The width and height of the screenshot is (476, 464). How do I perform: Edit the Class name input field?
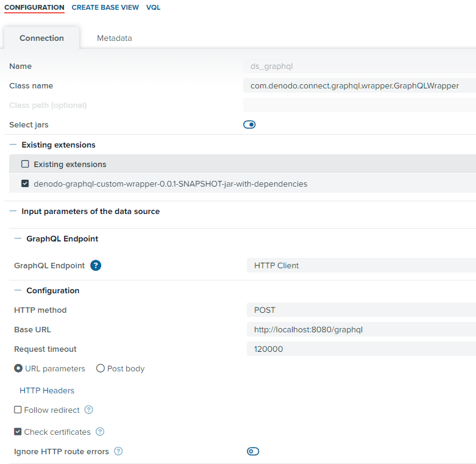click(360, 85)
